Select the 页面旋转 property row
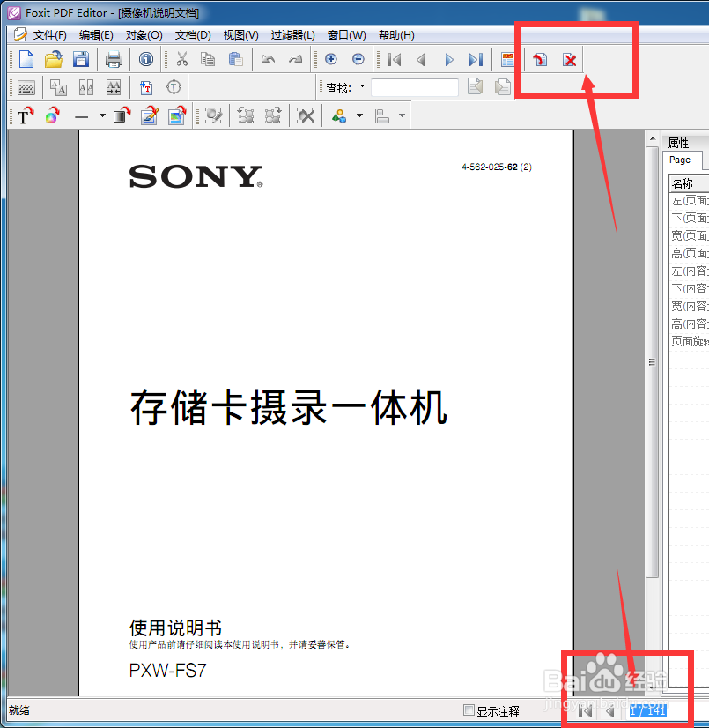 pyautogui.click(x=689, y=341)
